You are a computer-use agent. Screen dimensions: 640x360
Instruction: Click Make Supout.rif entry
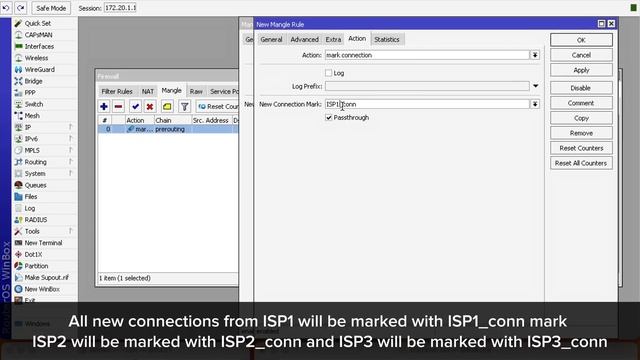[47, 278]
